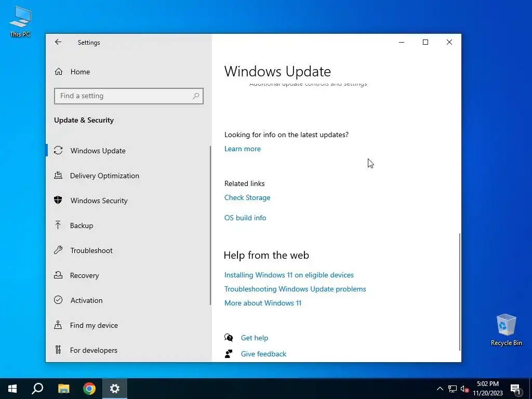The image size is (532, 399).
Task: Click the Settings gear in taskbar
Action: click(115, 389)
